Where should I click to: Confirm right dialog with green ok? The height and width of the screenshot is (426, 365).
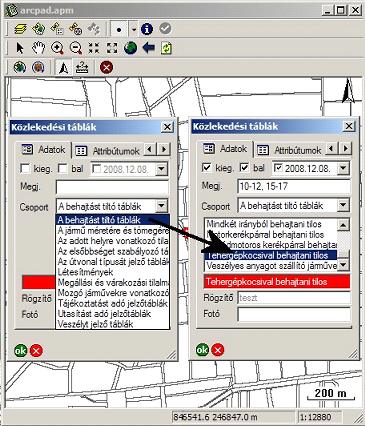[x=202, y=350]
